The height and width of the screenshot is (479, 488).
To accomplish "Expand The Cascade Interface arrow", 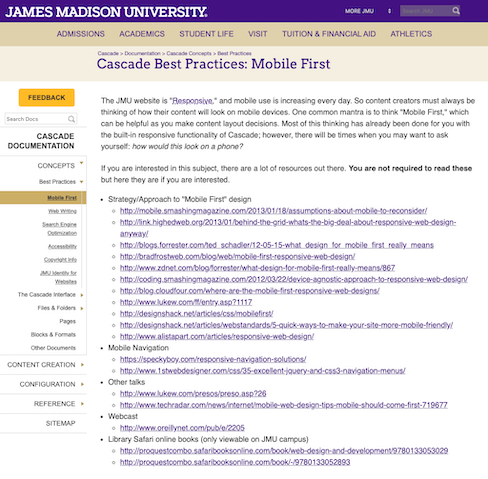I will pyautogui.click(x=82, y=295).
